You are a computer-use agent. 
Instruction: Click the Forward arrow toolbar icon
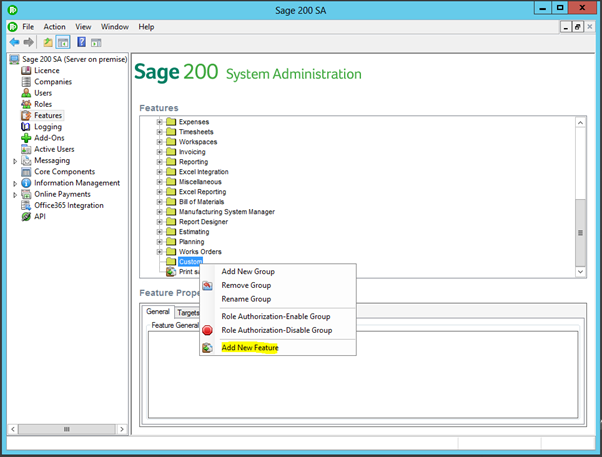pos(28,42)
